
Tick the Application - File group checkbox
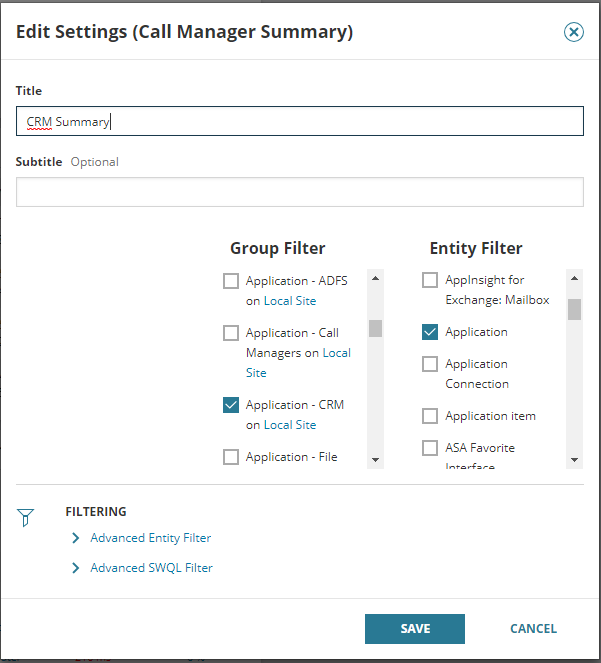coord(231,457)
